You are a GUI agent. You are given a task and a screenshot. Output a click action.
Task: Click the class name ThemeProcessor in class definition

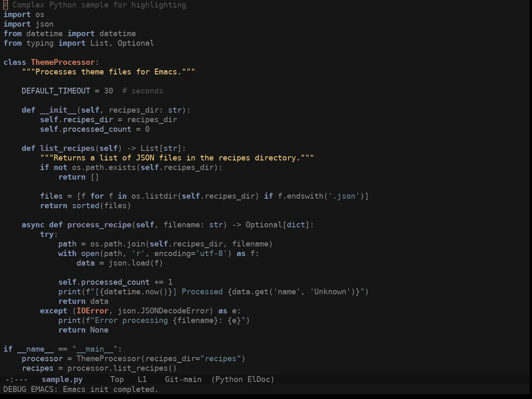[63, 62]
